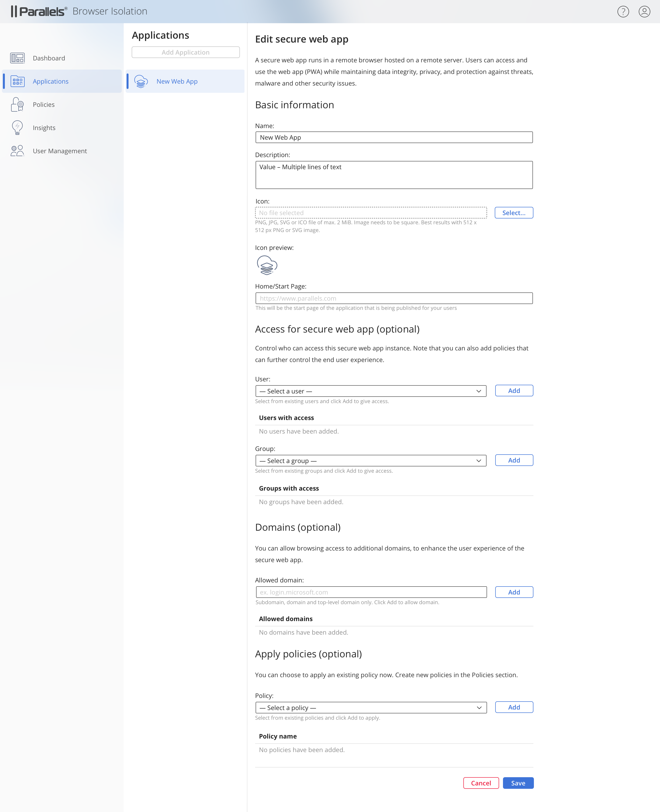Expand the Select a policy dropdown
The image size is (660, 812).
point(371,707)
